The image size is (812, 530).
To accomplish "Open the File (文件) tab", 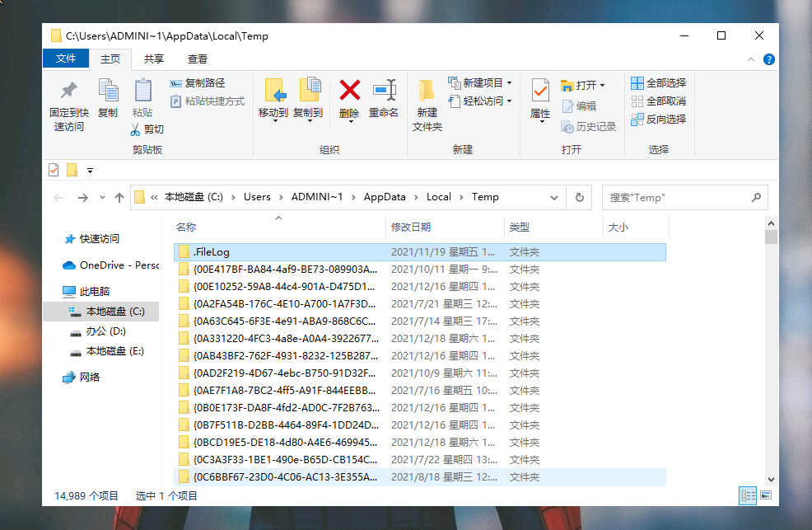I will 66,59.
